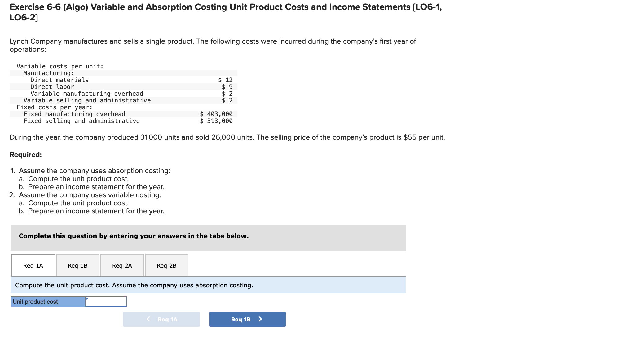Switch to the Req 2B tab
The height and width of the screenshot is (340, 644).
166,265
